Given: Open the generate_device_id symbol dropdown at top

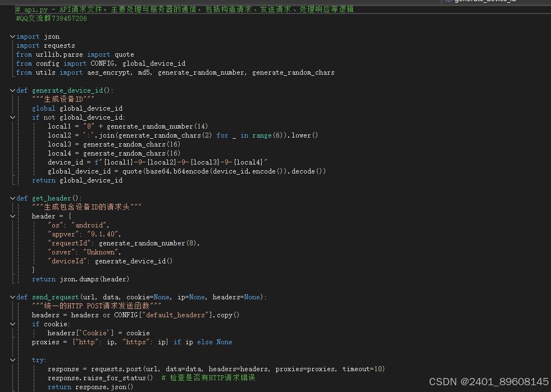Looking at the screenshot, I should [x=483, y=2].
